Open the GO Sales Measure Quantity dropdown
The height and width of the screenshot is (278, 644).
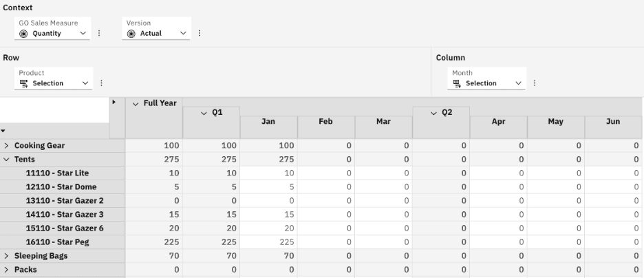(x=83, y=33)
